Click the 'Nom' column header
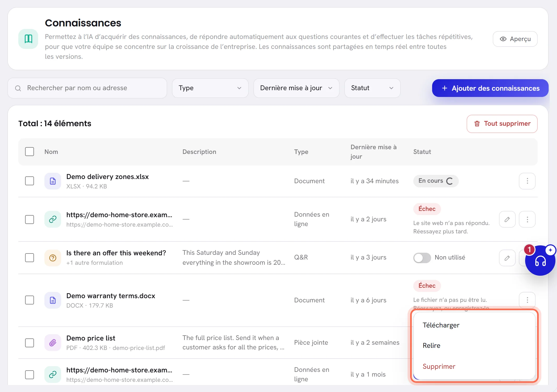The image size is (557, 392). tap(51, 152)
